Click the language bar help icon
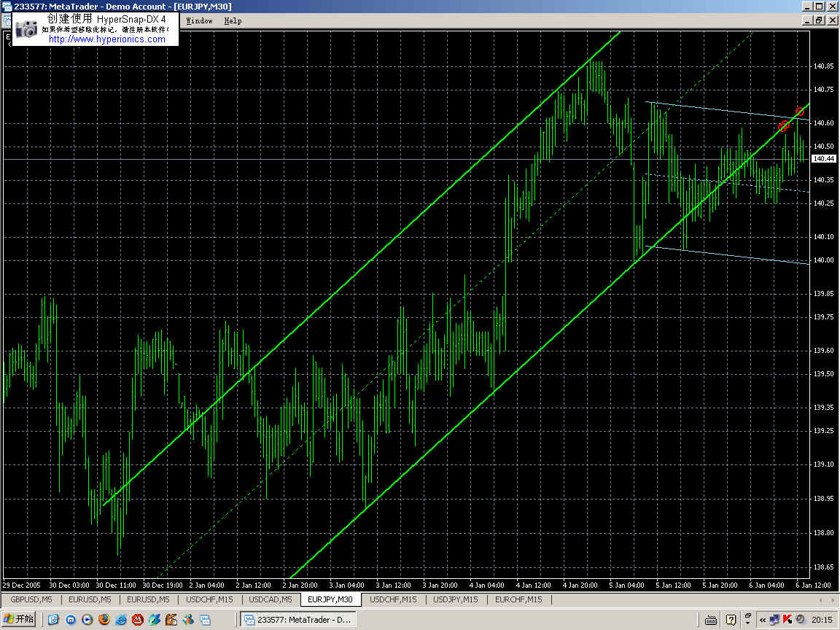840x630 pixels. click(x=731, y=620)
